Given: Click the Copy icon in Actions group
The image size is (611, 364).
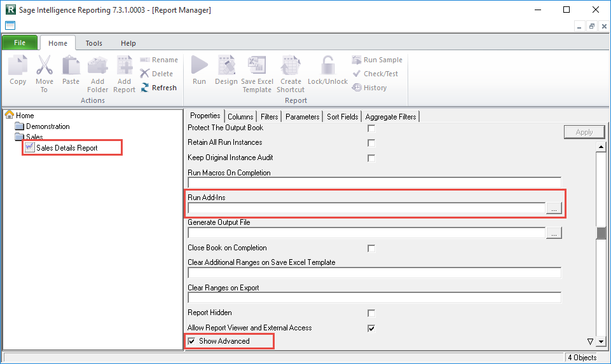Looking at the screenshot, I should pos(18,65).
